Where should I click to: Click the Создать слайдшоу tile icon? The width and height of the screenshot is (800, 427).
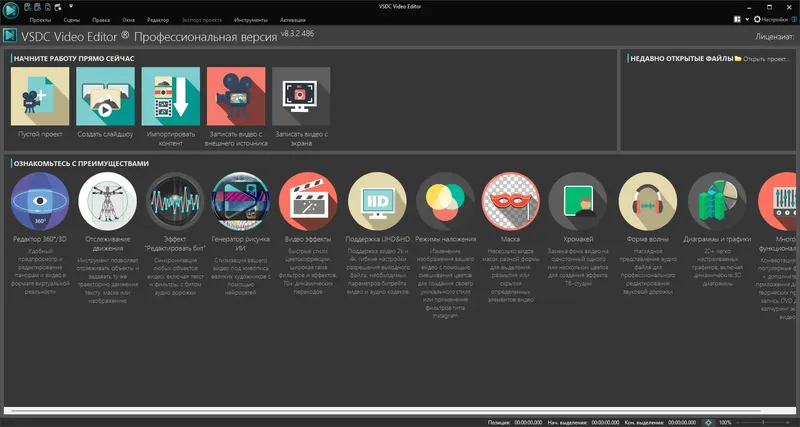105,96
